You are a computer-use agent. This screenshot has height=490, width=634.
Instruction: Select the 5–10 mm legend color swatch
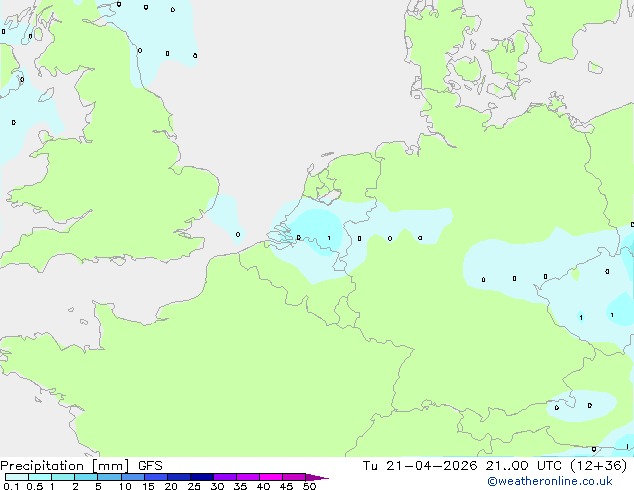[x=109, y=477]
